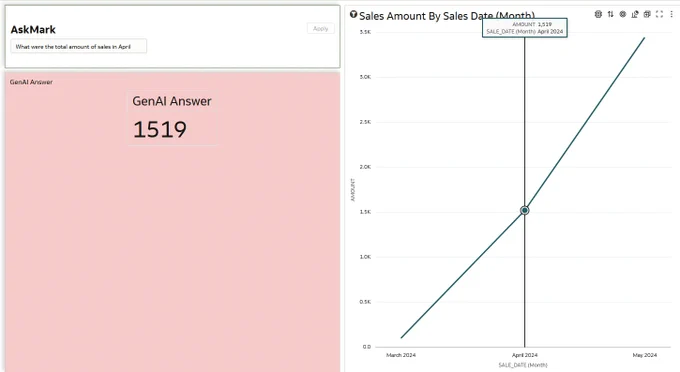Click the 1.5K y-axis tick label
The width and height of the screenshot is (680, 372).
pos(365,212)
